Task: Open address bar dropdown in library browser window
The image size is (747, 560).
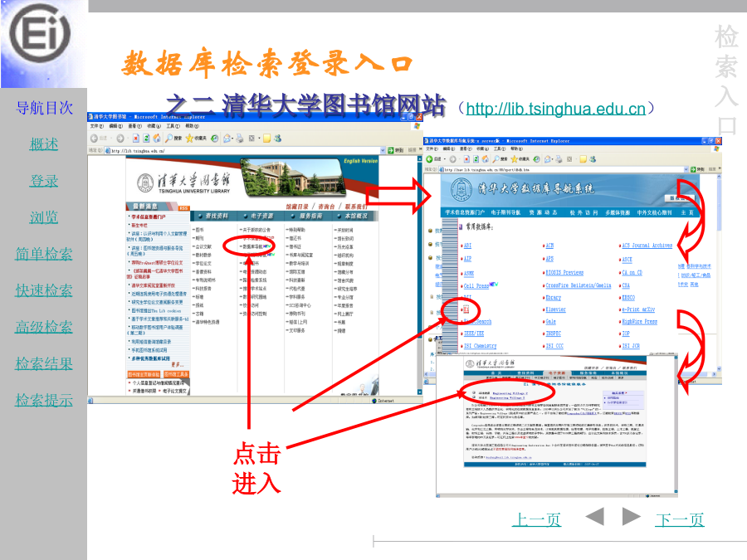Action: (383, 150)
